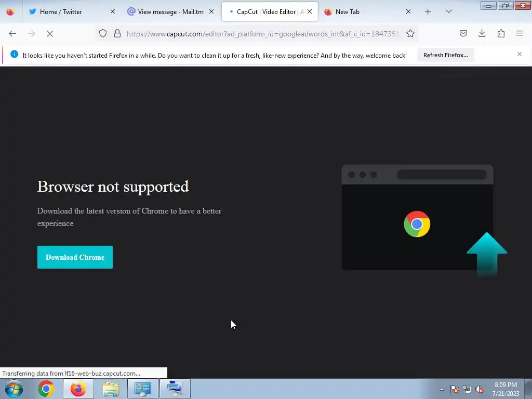This screenshot has height=399, width=532.
Task: Open the on-screen keyboard taskbar icon
Action: [x=175, y=389]
